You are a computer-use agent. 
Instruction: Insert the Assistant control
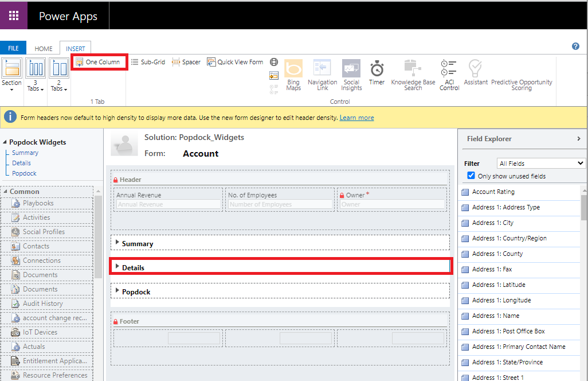[476, 72]
